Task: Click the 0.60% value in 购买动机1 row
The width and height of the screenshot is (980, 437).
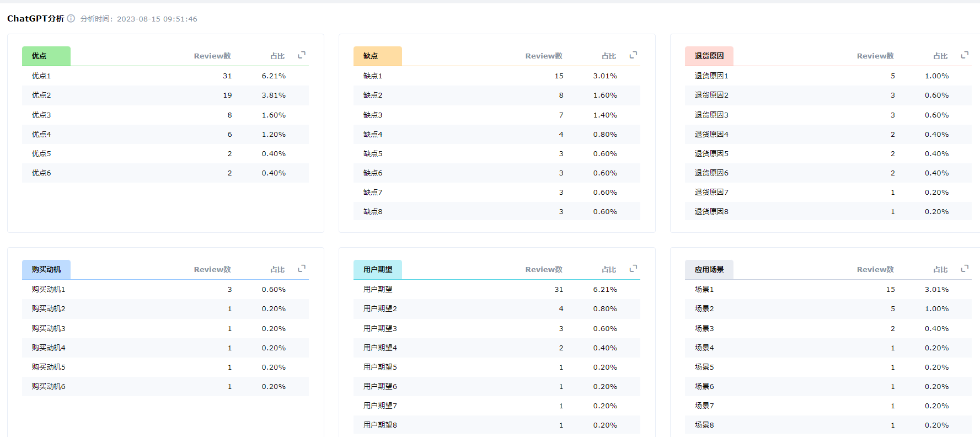Action: (274, 290)
